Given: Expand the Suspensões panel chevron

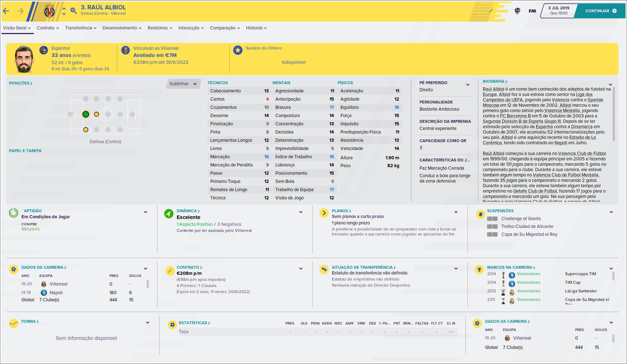Looking at the screenshot, I should [611, 212].
